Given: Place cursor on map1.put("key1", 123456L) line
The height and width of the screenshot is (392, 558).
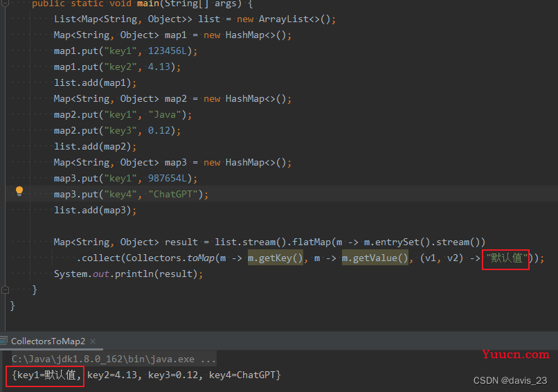Looking at the screenshot, I should click(x=125, y=51).
